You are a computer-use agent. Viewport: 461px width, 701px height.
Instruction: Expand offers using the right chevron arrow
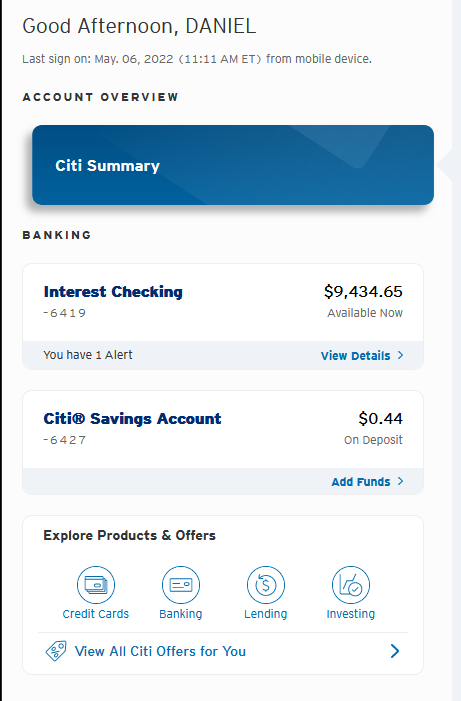[x=394, y=651]
